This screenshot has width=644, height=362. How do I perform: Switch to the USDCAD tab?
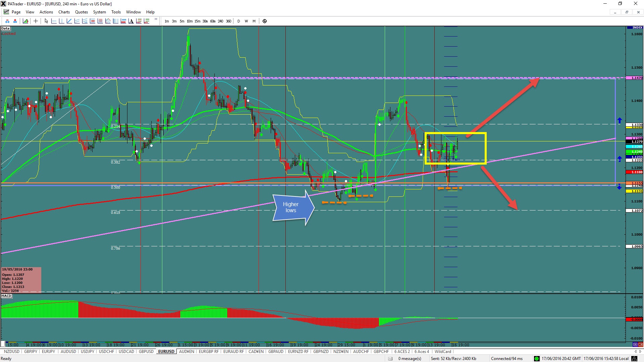(x=126, y=352)
